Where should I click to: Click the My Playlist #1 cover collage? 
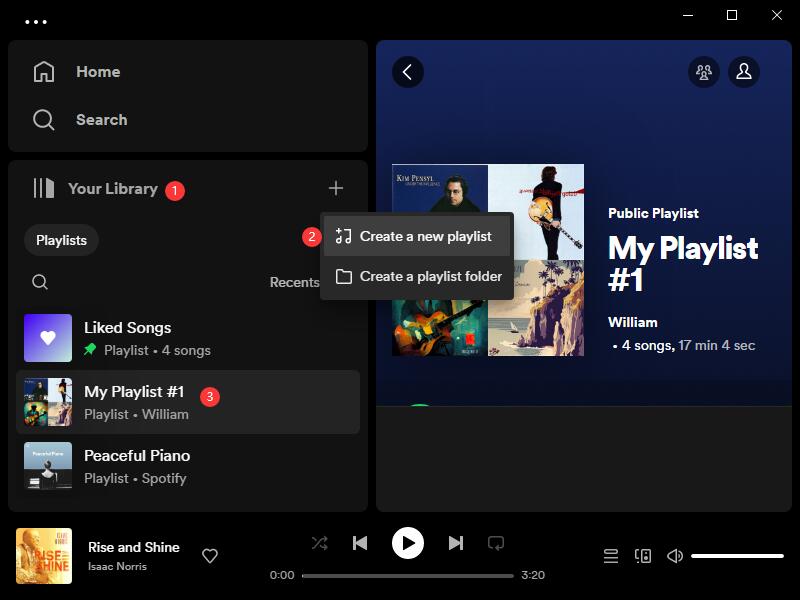(x=488, y=260)
